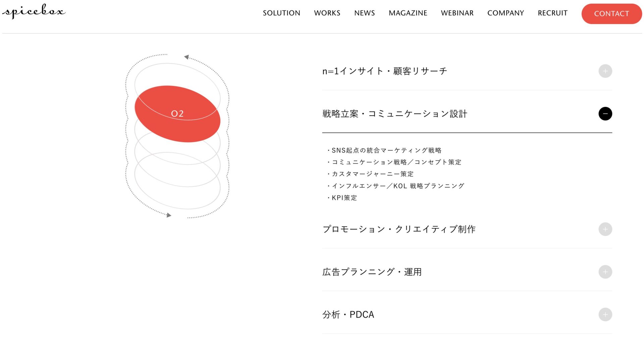Go to the WORKS page
This screenshot has width=644, height=339.
point(327,13)
